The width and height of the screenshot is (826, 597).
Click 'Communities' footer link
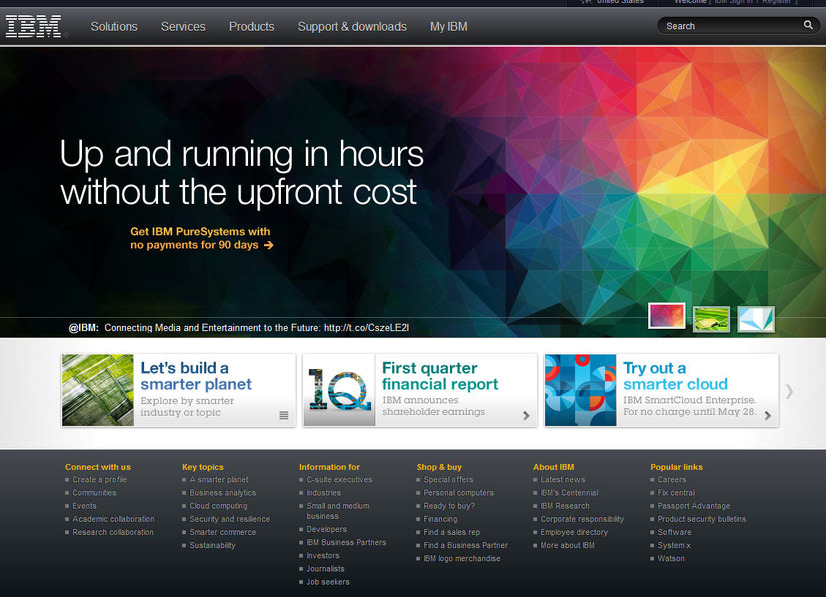(x=94, y=493)
